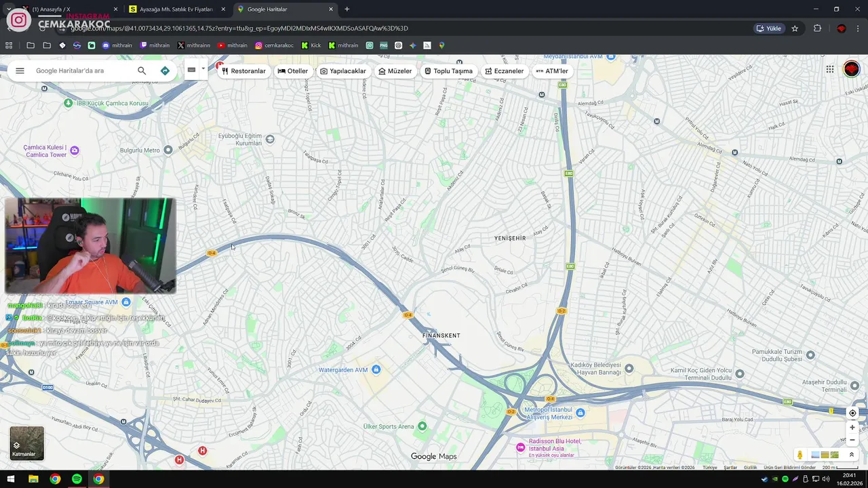Filter the map by Restoranlar
This screenshot has width=868, height=488.
[243, 71]
